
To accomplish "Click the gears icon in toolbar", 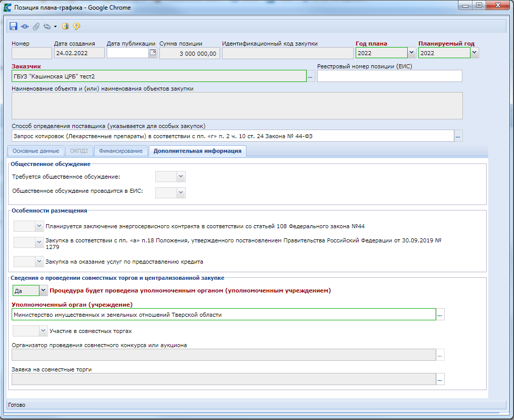I will (48, 26).
